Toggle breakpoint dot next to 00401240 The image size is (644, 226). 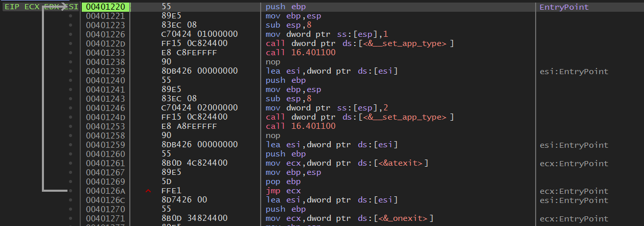(70, 80)
